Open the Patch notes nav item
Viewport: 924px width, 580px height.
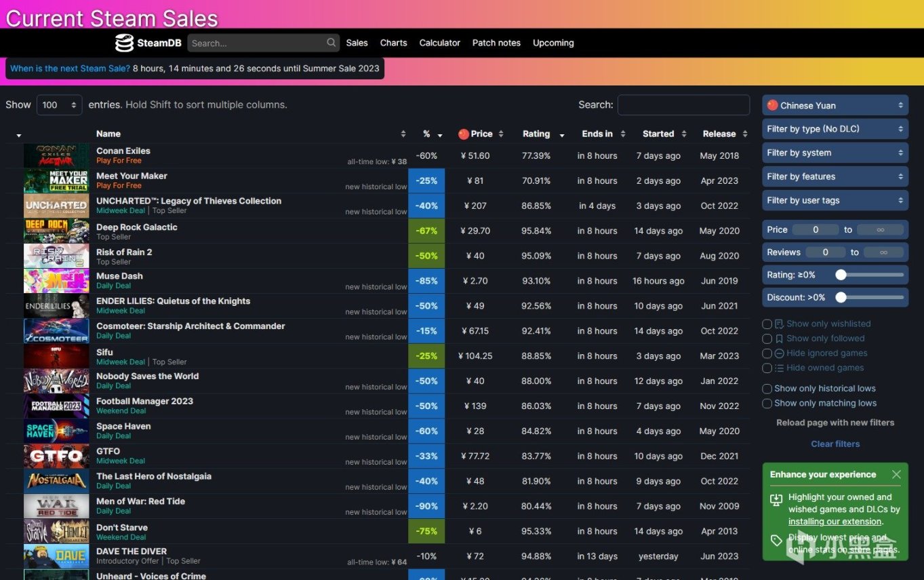[x=496, y=43]
